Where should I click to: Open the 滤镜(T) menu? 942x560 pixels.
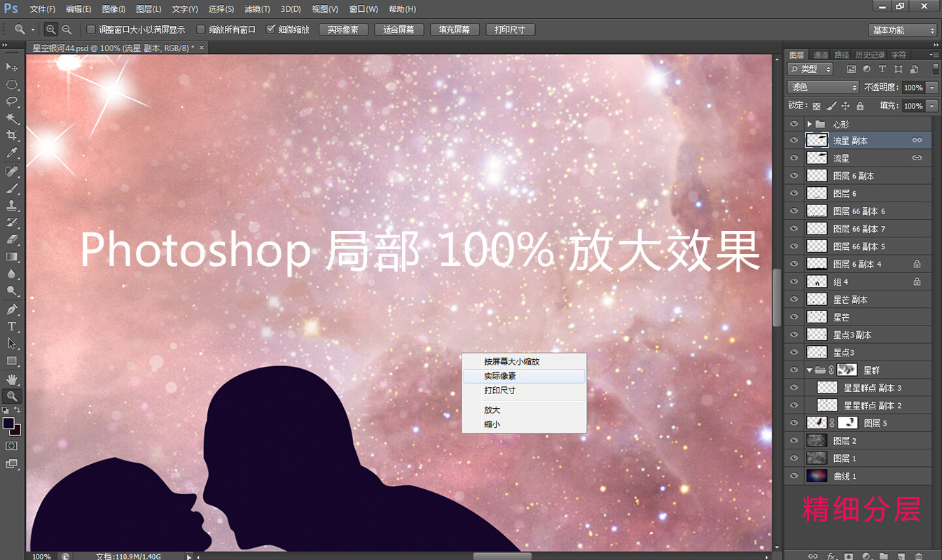click(x=257, y=9)
